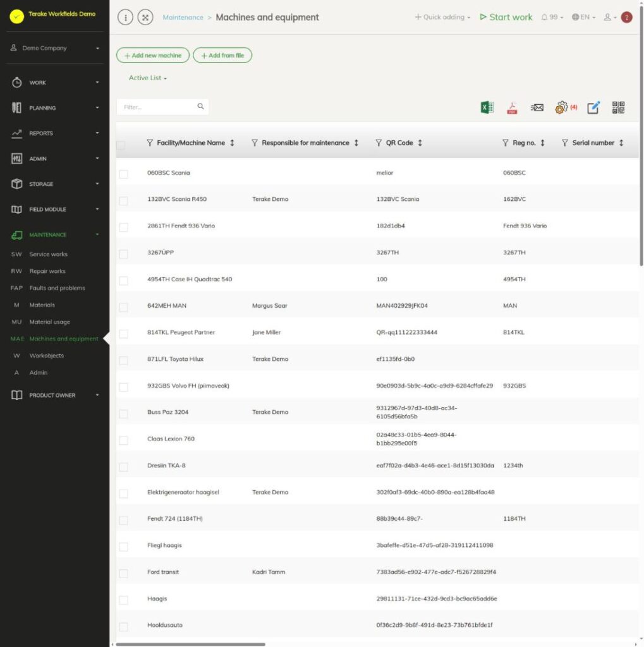Click the search magnifier in filter box
The width and height of the screenshot is (644, 647).
point(200,106)
